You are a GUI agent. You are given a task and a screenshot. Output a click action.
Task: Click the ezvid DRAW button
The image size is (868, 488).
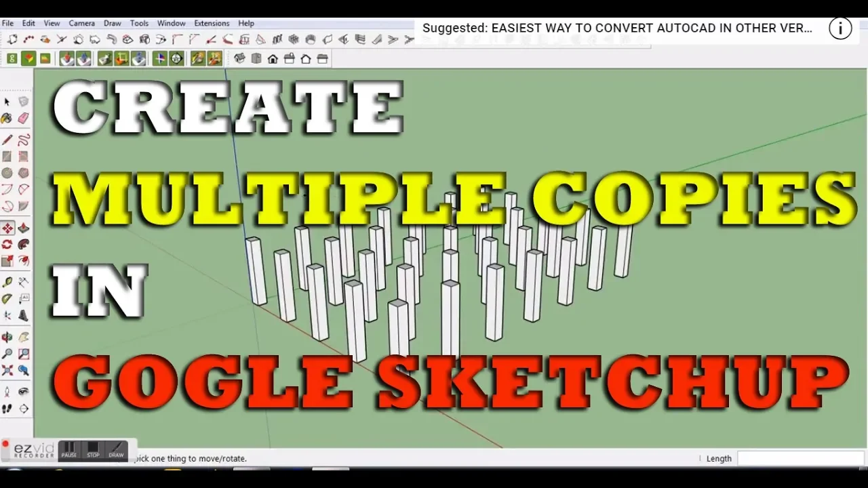point(117,450)
